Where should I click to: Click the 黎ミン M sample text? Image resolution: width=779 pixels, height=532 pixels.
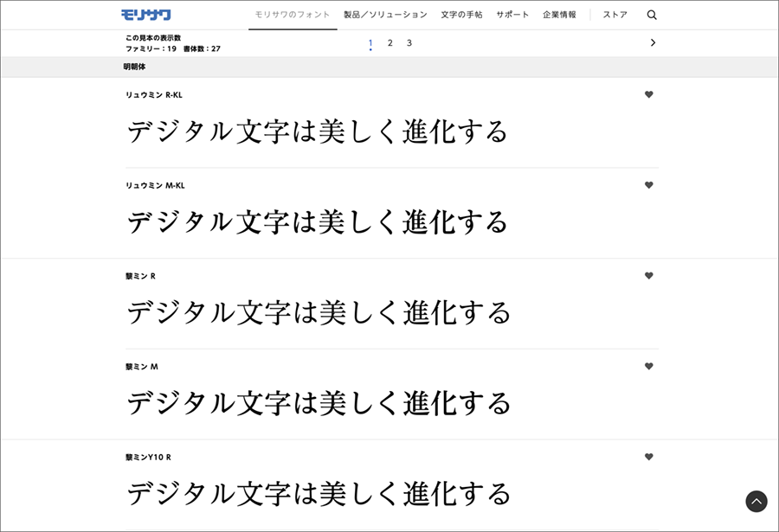tap(319, 403)
